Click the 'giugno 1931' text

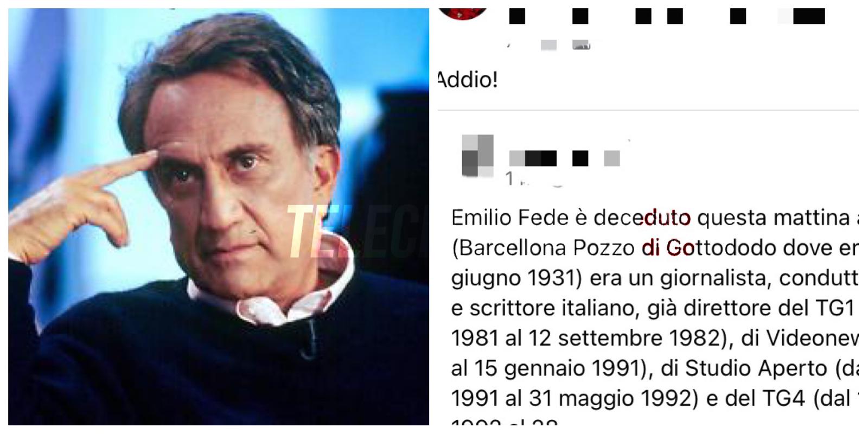(513, 279)
